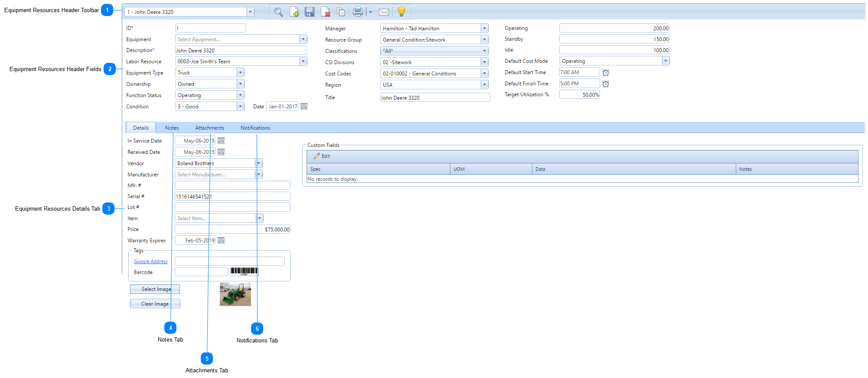Click the new record icon with green plus

pyautogui.click(x=294, y=12)
